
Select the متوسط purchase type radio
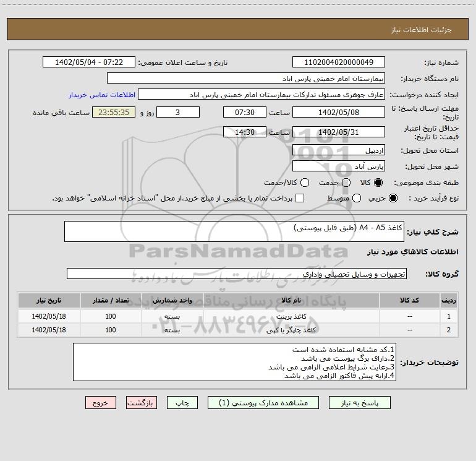point(357,198)
